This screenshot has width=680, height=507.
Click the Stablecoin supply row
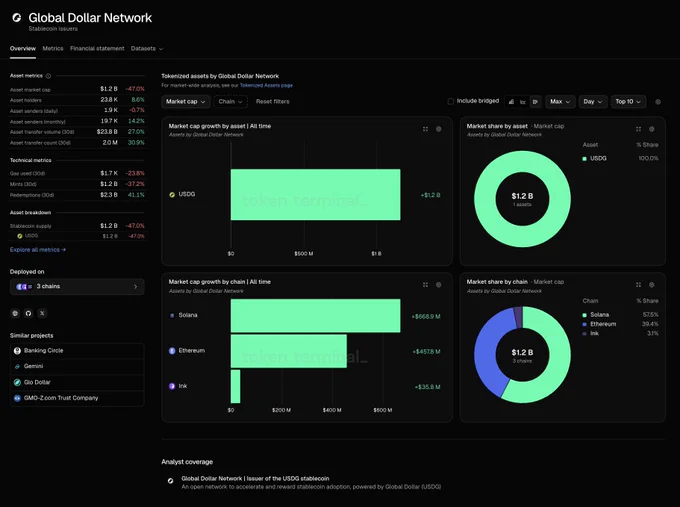click(x=77, y=226)
